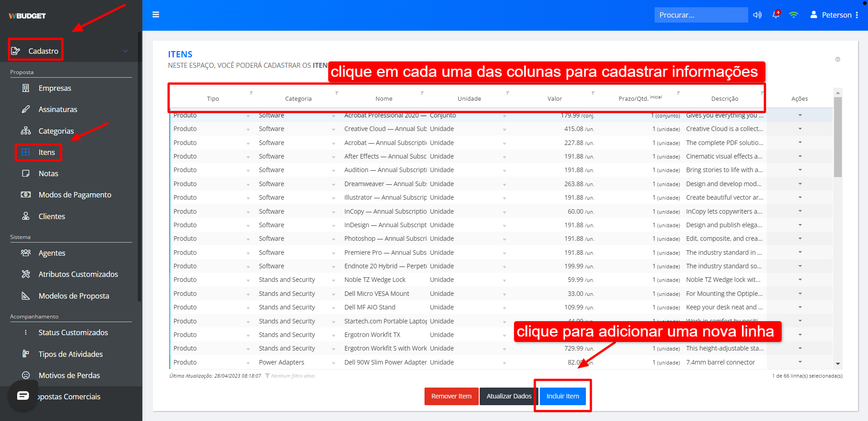Screen dimensions: 868x421
Task: Open the Clientes menu item
Action: (x=52, y=216)
